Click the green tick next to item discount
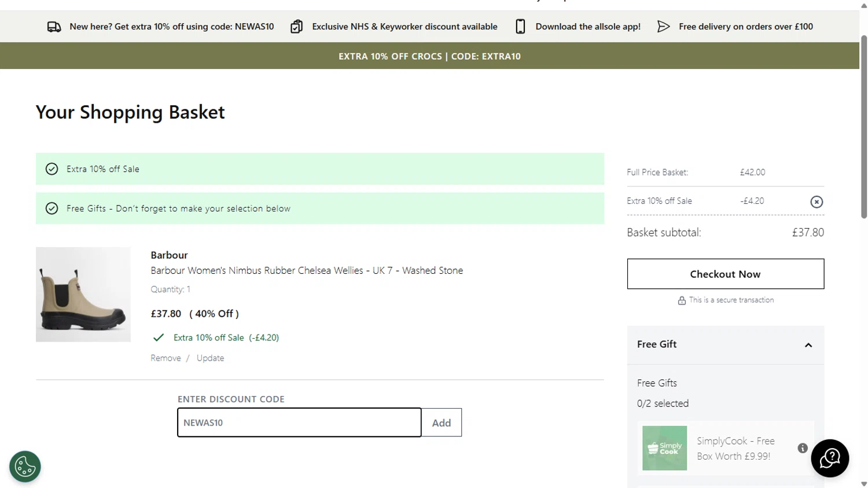The height and width of the screenshot is (488, 868). pos(158,337)
